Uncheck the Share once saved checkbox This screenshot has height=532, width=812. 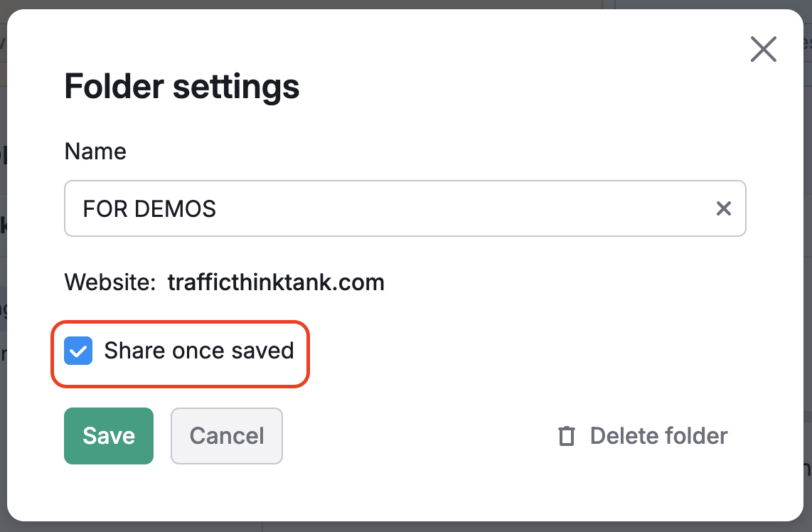point(78,351)
